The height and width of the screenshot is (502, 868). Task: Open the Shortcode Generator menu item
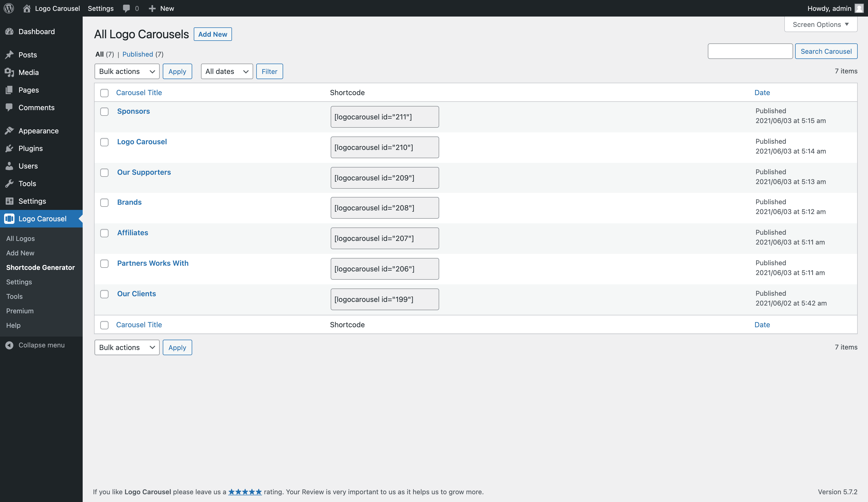40,267
